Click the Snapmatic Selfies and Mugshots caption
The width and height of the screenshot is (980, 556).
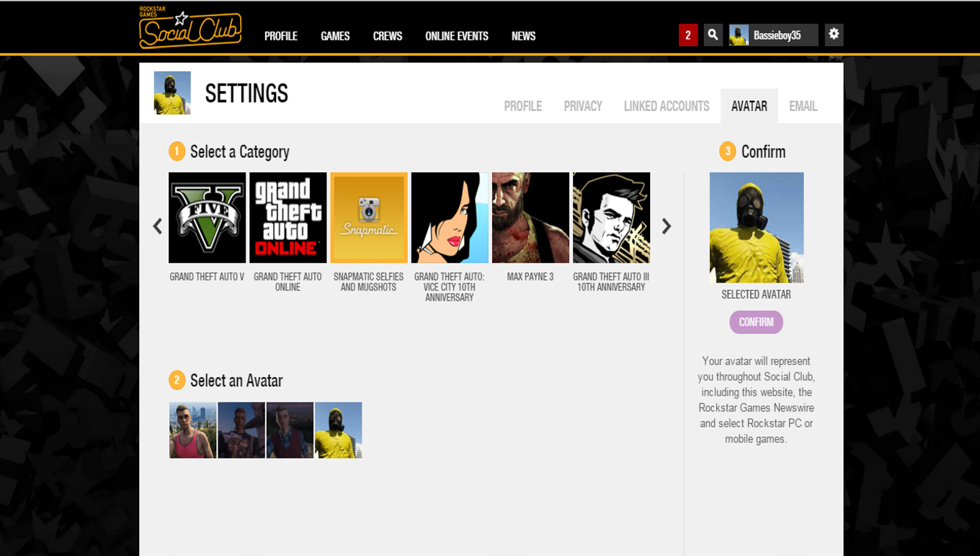coord(369,282)
